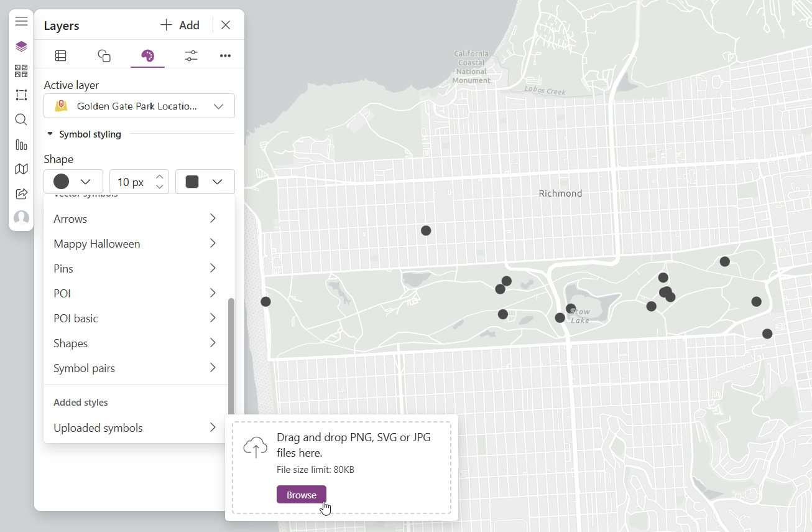The width and height of the screenshot is (812, 532).
Task: Activate the map extent selection tool
Action: [x=21, y=95]
